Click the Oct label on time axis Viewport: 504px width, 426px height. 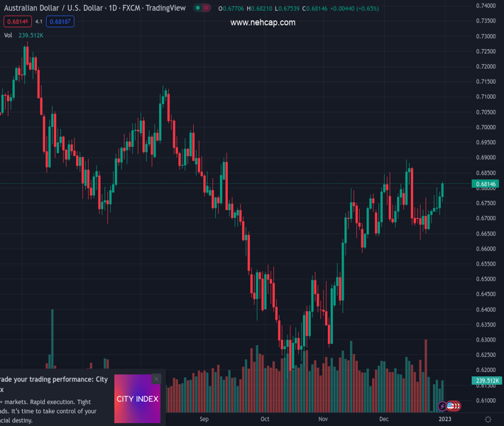click(x=265, y=420)
